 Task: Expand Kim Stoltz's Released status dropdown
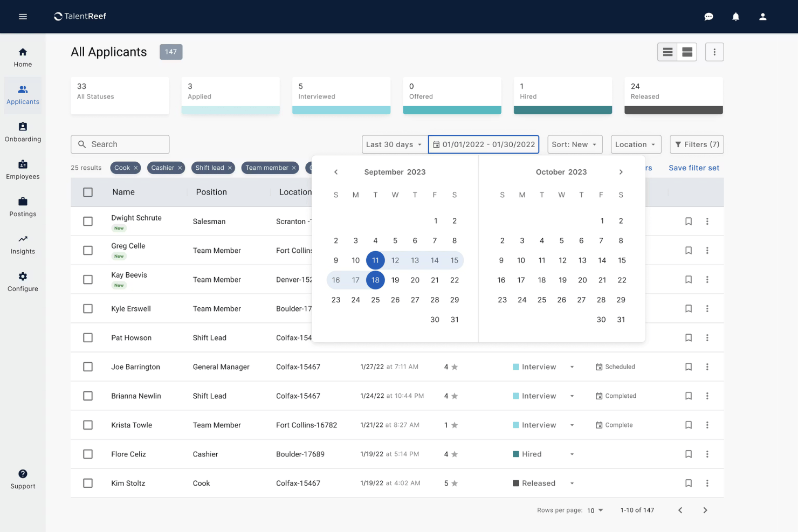pyautogui.click(x=572, y=483)
